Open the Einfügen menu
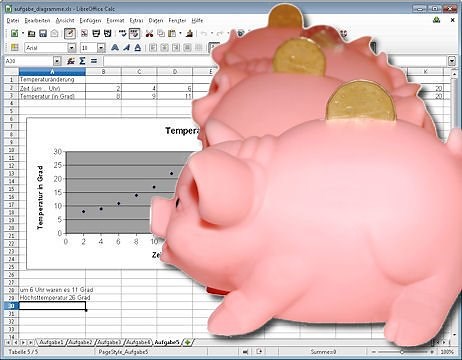Image resolution: width=462 pixels, height=360 pixels. point(90,21)
